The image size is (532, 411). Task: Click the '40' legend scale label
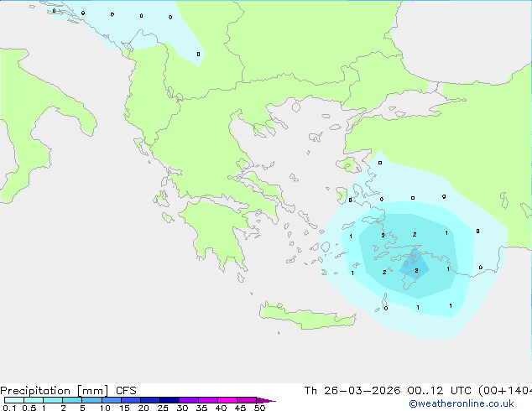(x=221, y=408)
